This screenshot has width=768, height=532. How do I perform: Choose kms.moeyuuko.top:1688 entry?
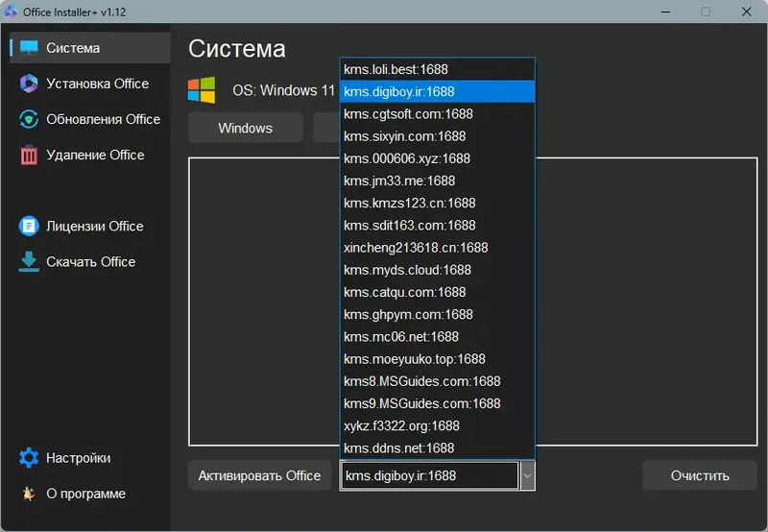[438, 359]
